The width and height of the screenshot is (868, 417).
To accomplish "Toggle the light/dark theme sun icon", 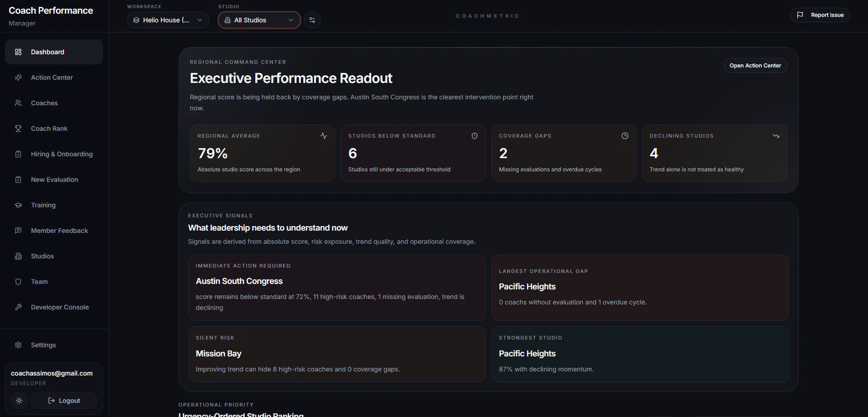I will (19, 401).
